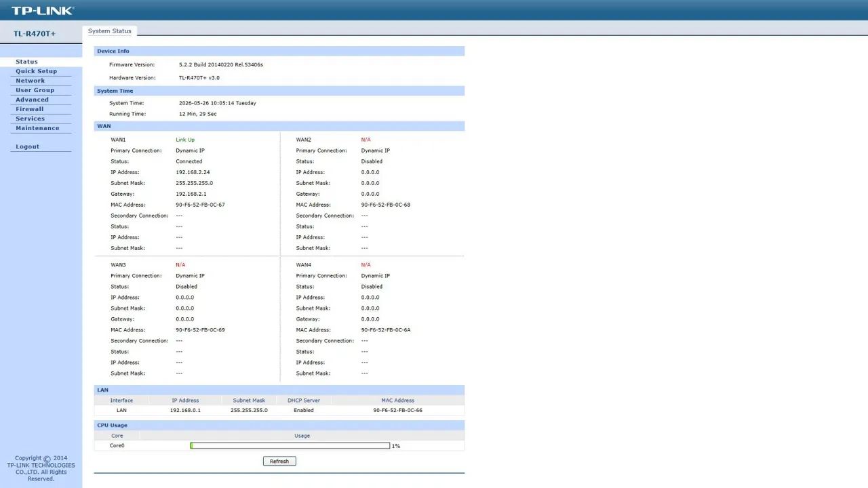Click the TP-LINK logo
Image resolution: width=868 pixels, height=488 pixels.
click(x=43, y=10)
